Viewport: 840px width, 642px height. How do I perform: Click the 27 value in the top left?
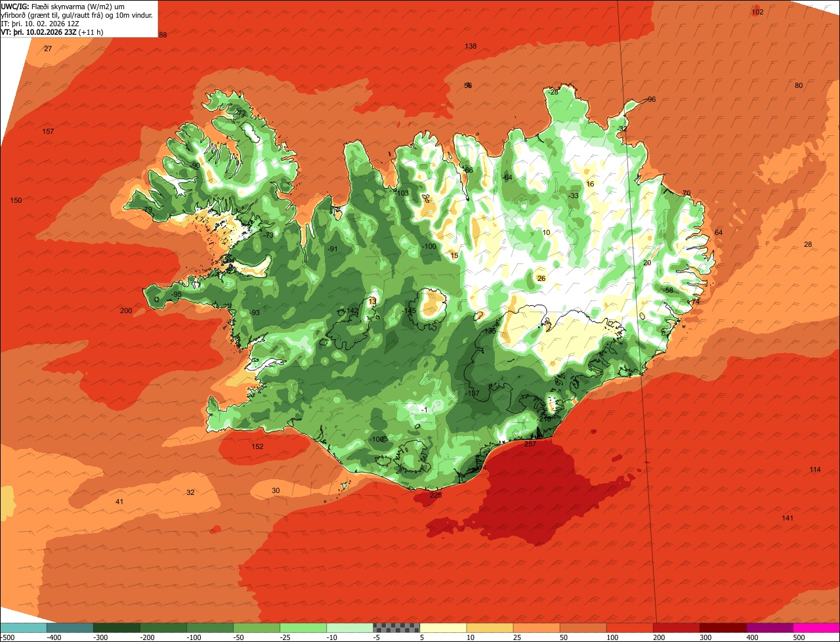(x=48, y=49)
